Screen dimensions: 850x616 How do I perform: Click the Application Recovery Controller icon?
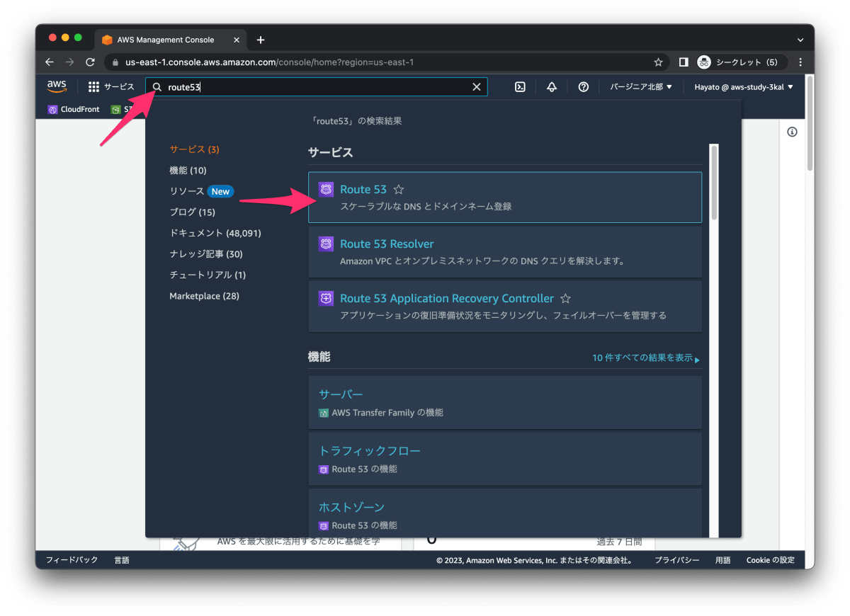point(326,298)
